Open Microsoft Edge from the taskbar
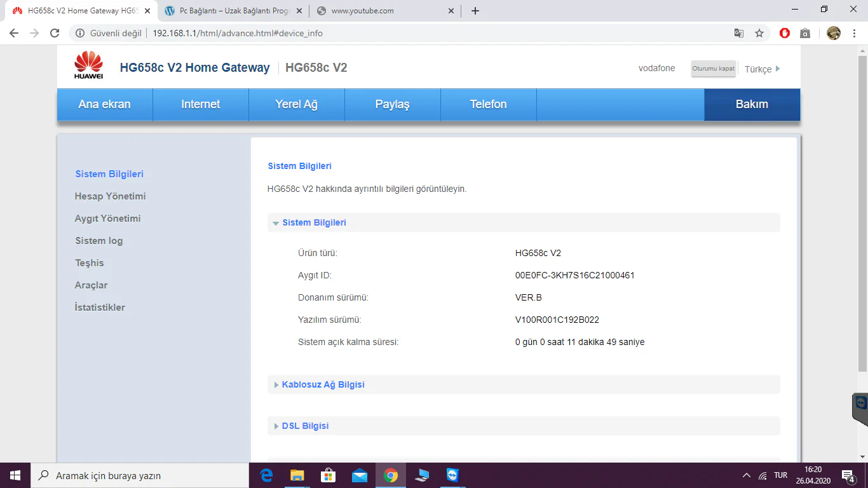868x488 pixels. point(267,475)
